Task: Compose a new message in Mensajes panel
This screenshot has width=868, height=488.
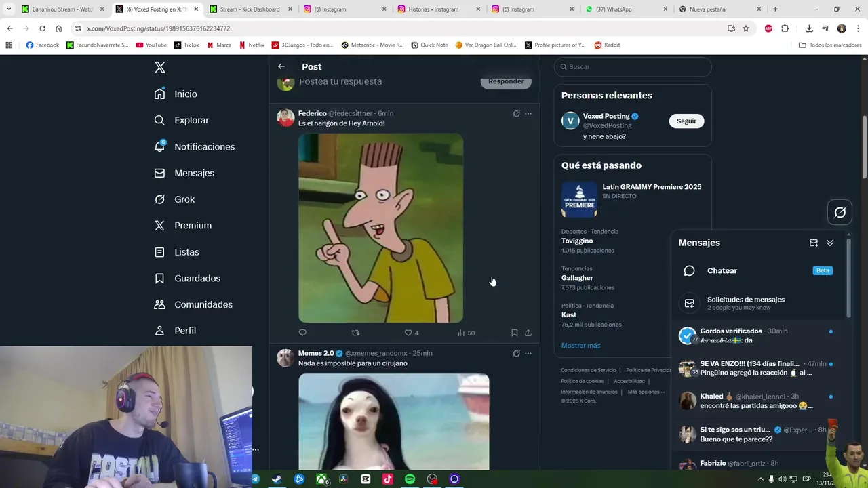Action: coord(814,243)
